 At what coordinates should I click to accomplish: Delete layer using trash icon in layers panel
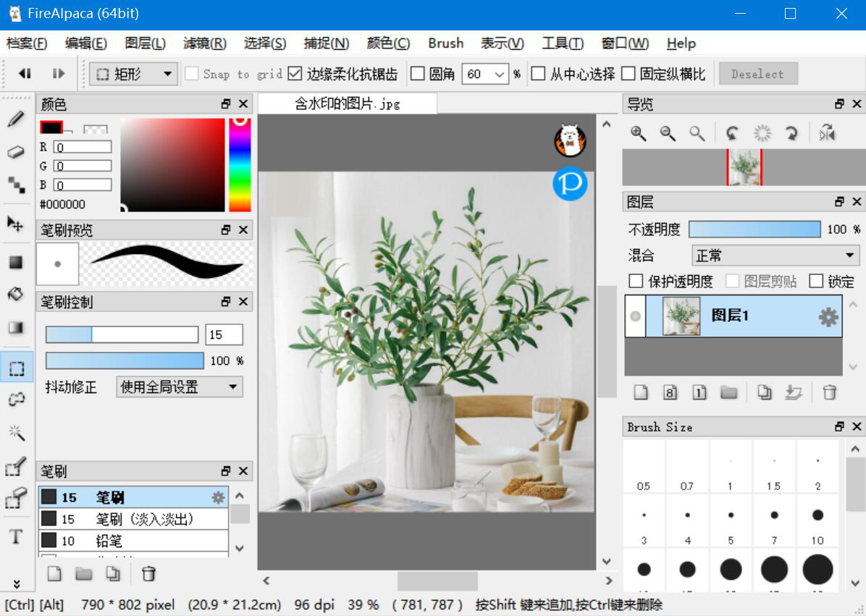tap(830, 392)
